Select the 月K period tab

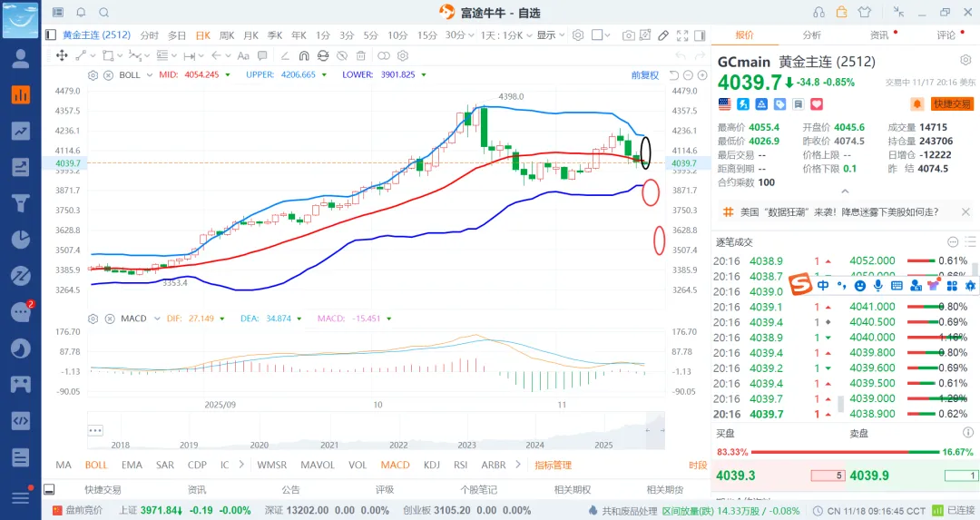pos(250,35)
